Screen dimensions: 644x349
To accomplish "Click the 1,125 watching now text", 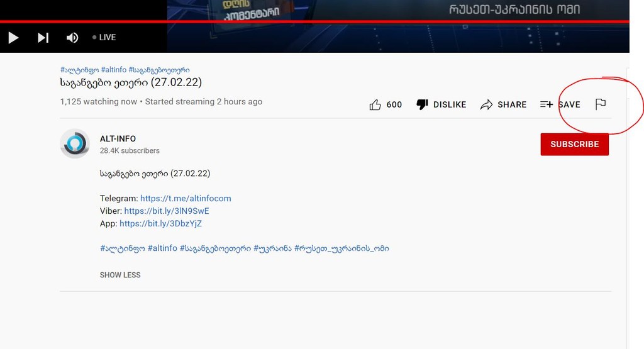I will [99, 102].
